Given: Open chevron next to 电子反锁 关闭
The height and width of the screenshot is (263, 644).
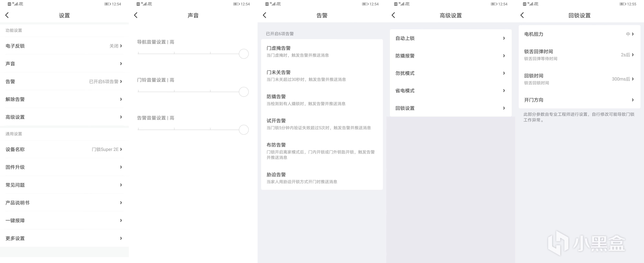Looking at the screenshot, I should coord(121,46).
